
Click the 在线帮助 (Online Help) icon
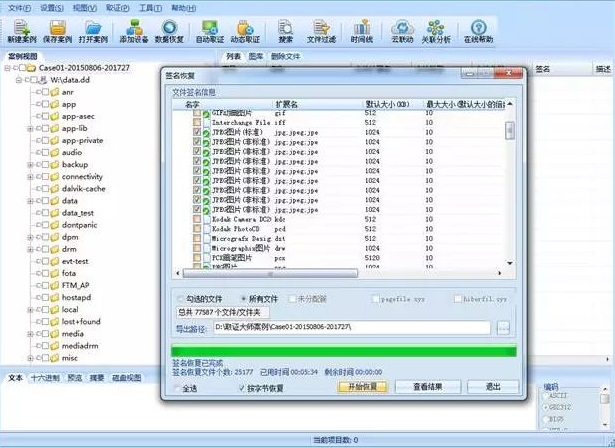click(477, 28)
